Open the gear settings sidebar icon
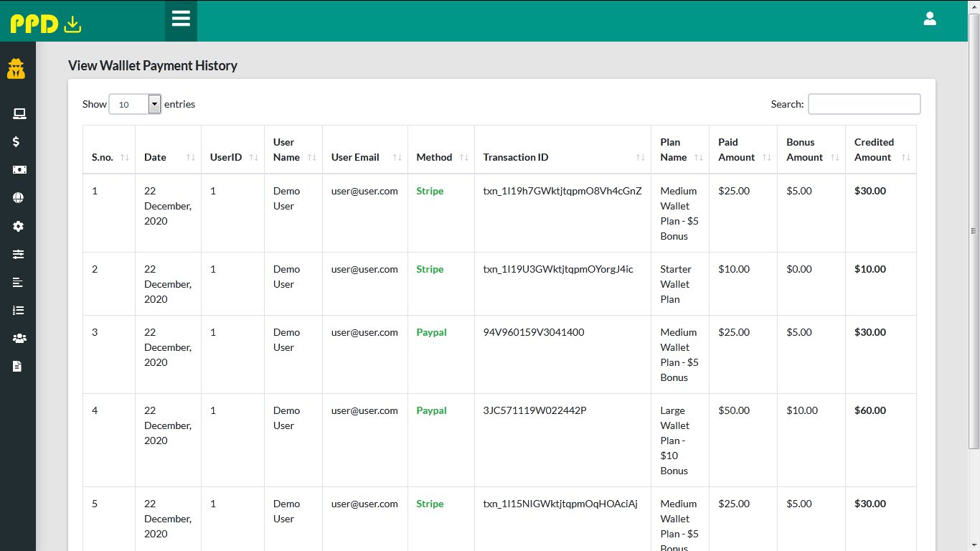Image resolution: width=980 pixels, height=551 pixels. (19, 226)
